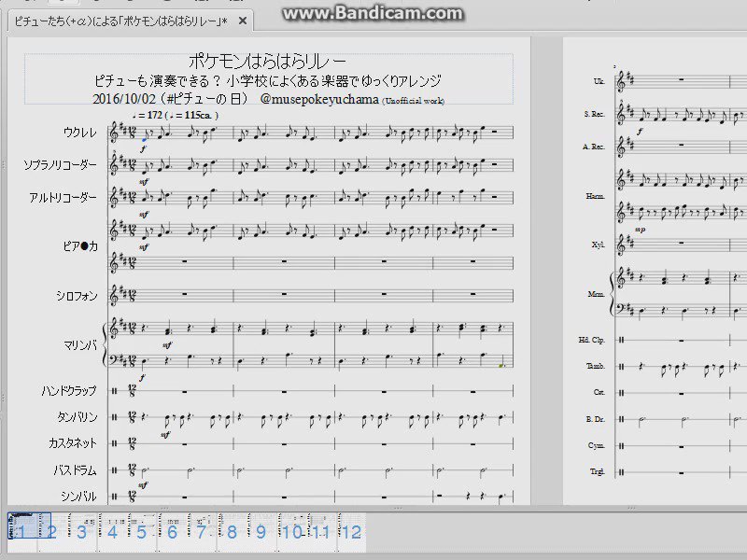Viewport: 747px width, 560px height.
Task: Click the Uk. label on page two
Action: (x=599, y=81)
